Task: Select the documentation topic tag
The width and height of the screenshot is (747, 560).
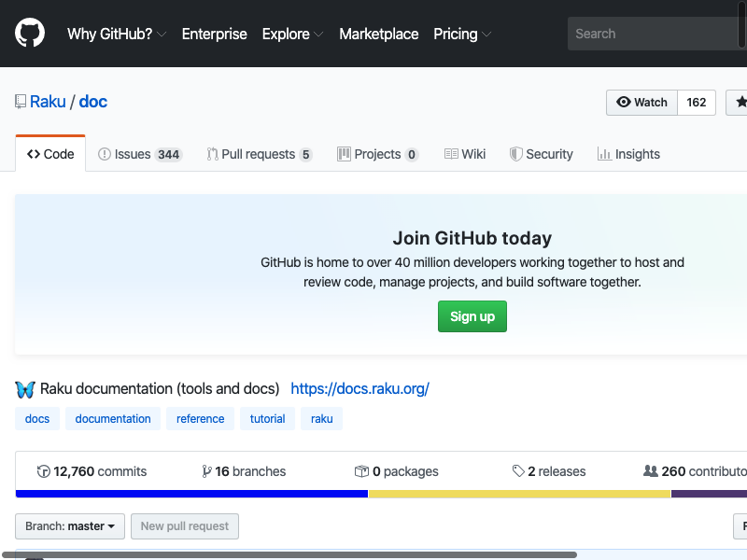Action: [113, 419]
